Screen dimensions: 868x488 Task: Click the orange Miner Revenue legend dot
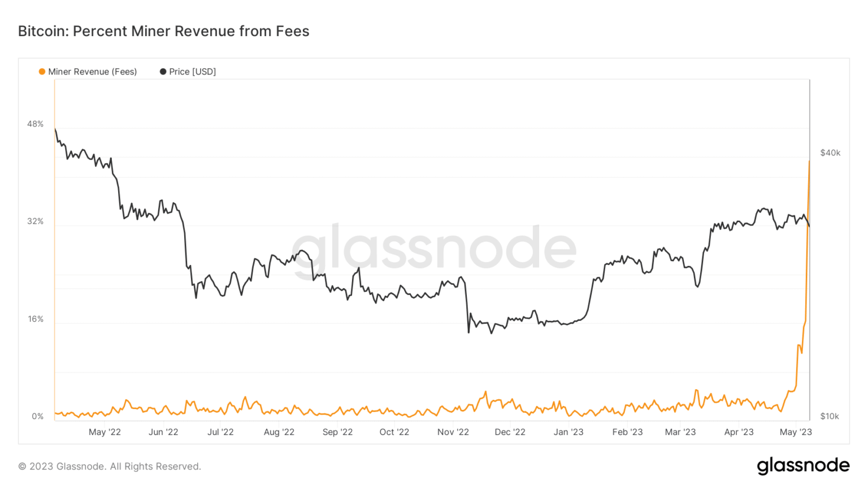[42, 72]
